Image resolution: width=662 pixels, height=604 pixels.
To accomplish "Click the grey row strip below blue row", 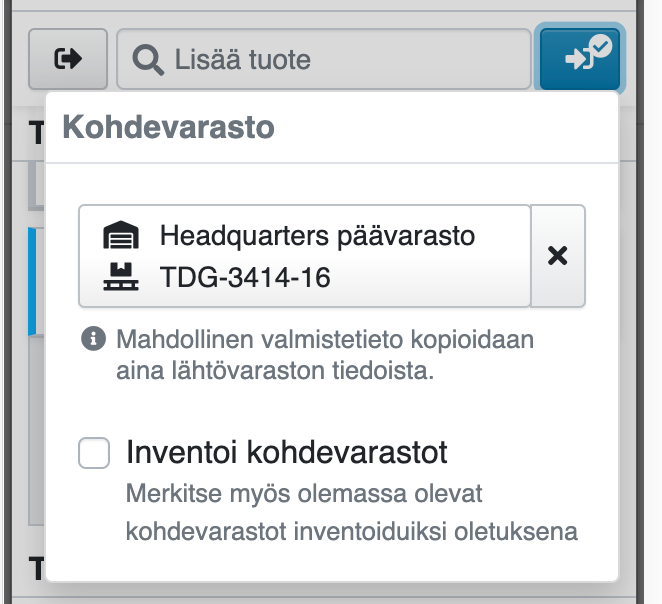I will click(x=36, y=430).
